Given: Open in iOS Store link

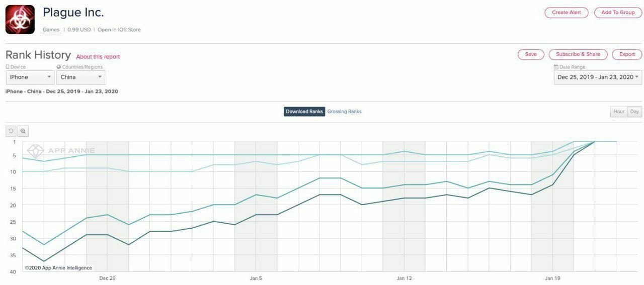Looking at the screenshot, I should pos(119,30).
